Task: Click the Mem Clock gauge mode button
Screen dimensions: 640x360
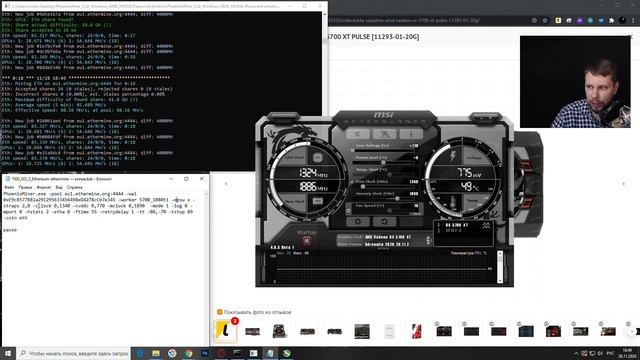Action: point(317,201)
